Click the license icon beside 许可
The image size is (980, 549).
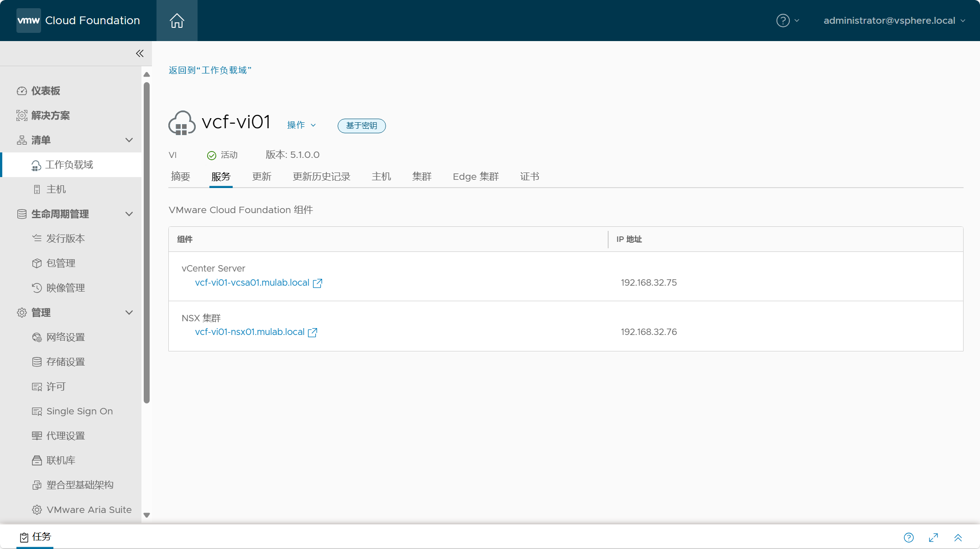[37, 387]
